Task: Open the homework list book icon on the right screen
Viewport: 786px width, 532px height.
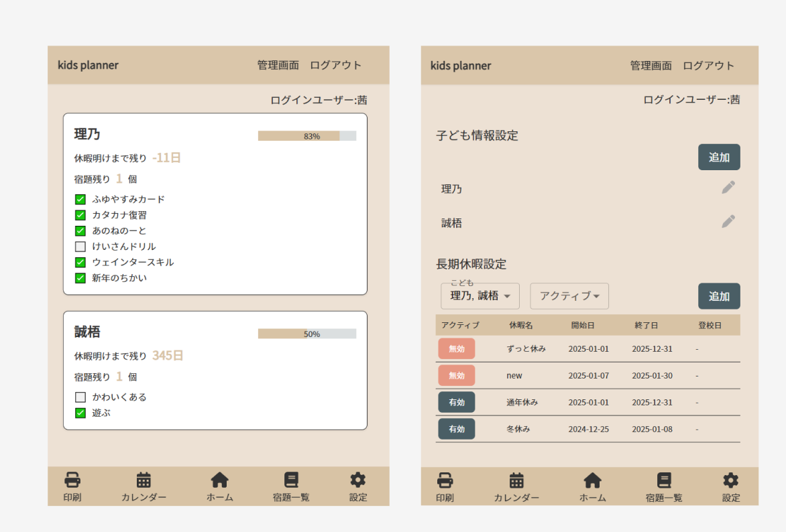Action: pos(664,480)
